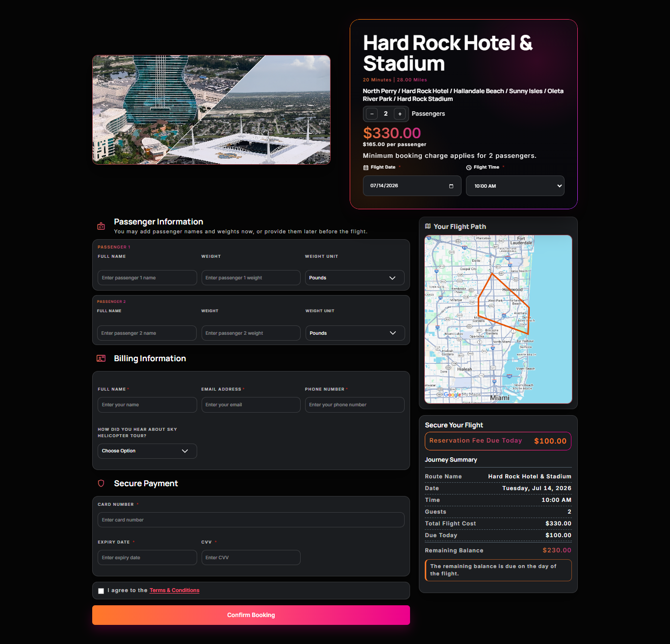Click the Phone Number input field
The image size is (670, 644).
(x=355, y=405)
